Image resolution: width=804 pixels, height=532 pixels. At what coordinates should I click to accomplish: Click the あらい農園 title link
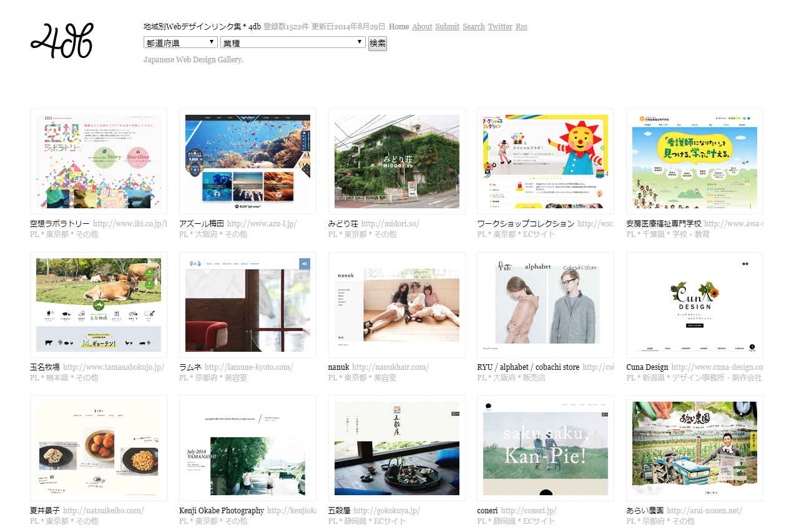click(x=645, y=511)
